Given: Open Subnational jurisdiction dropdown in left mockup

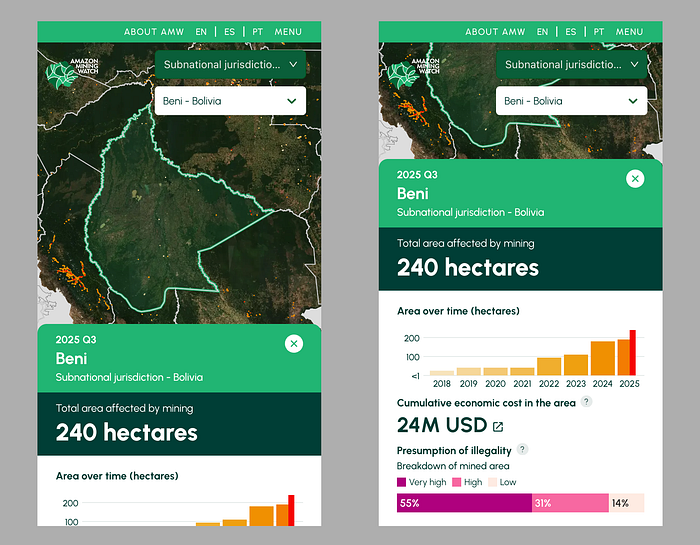Looking at the screenshot, I should click(x=230, y=65).
